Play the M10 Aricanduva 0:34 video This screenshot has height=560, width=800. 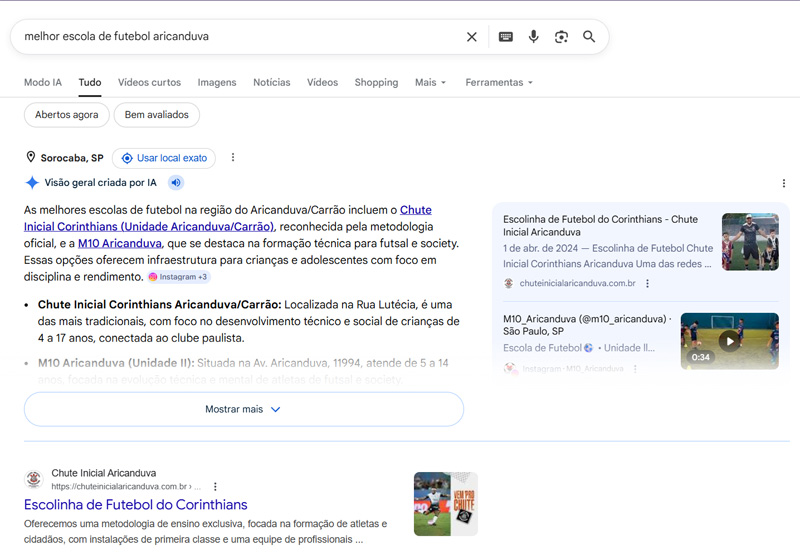coord(730,341)
